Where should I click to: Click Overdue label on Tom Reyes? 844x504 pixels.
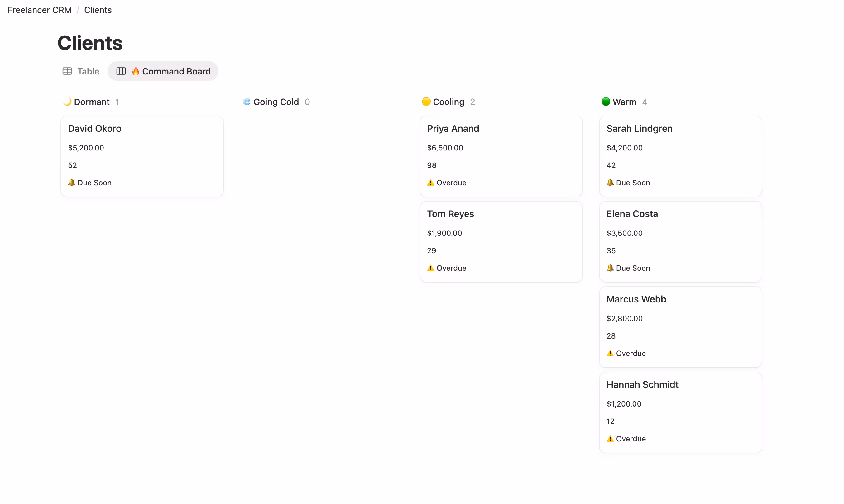pos(451,268)
